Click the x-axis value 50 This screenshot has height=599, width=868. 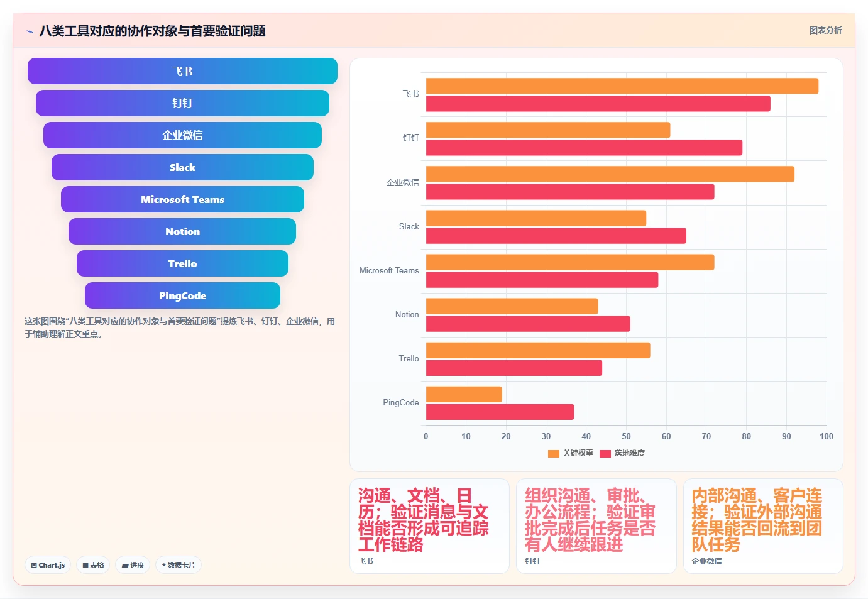pyautogui.click(x=626, y=436)
